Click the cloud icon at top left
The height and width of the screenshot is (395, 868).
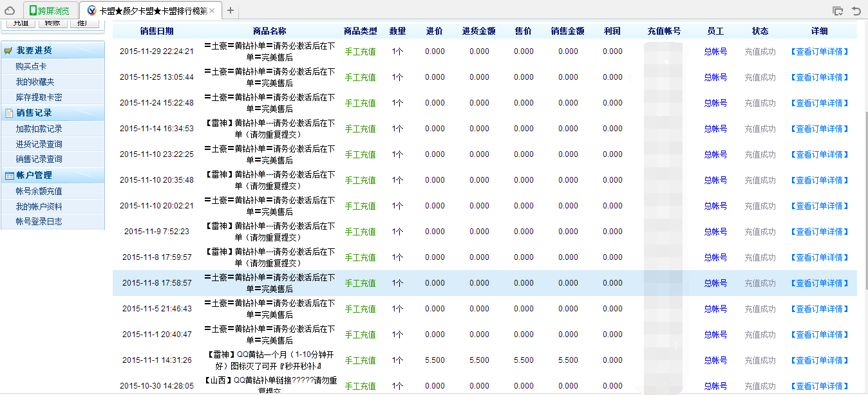9,10
